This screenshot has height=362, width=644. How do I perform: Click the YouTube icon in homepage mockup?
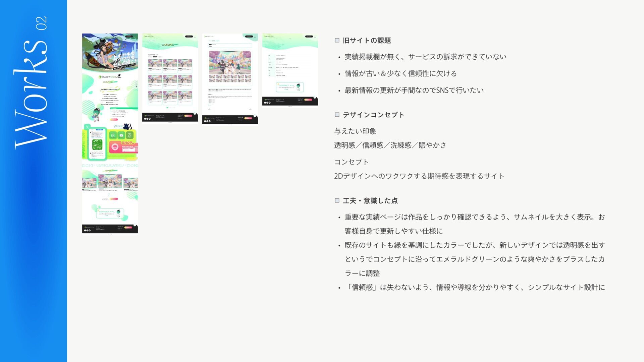point(121,135)
